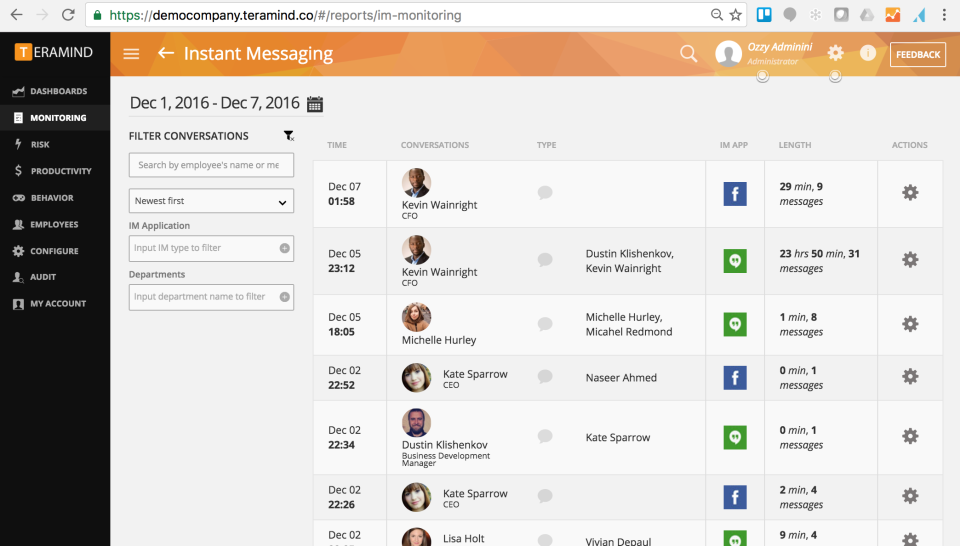Go back with the arrow icon

click(166, 54)
